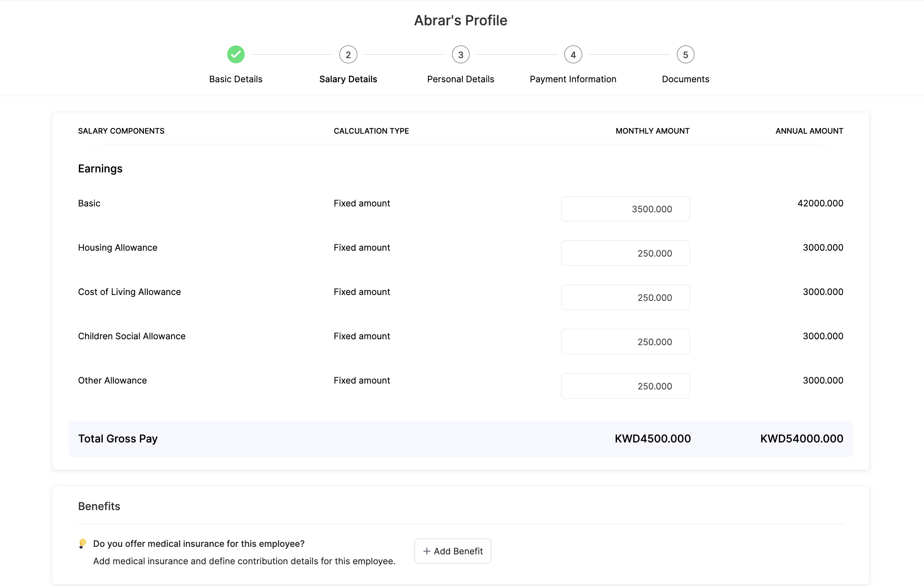The height and width of the screenshot is (586, 924).
Task: Go to Personal Details step label
Action: pyautogui.click(x=461, y=79)
